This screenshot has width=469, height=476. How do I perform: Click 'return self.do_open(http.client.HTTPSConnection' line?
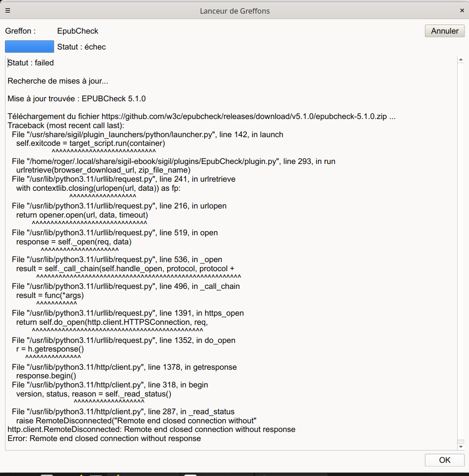[x=112, y=322]
